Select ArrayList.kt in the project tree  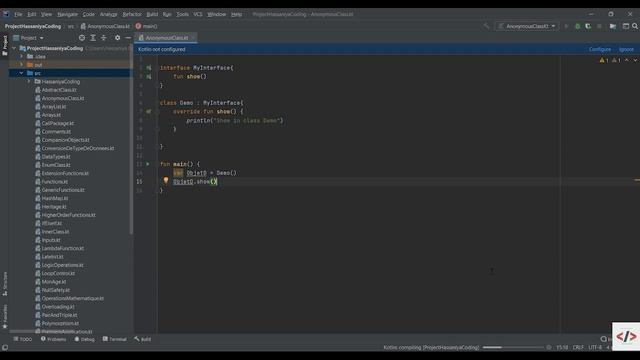53,107
